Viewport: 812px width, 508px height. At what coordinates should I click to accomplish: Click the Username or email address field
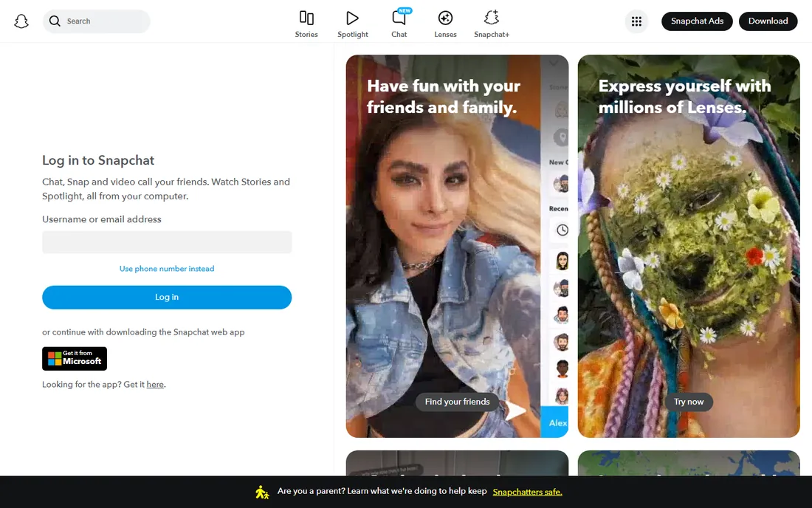tap(167, 242)
